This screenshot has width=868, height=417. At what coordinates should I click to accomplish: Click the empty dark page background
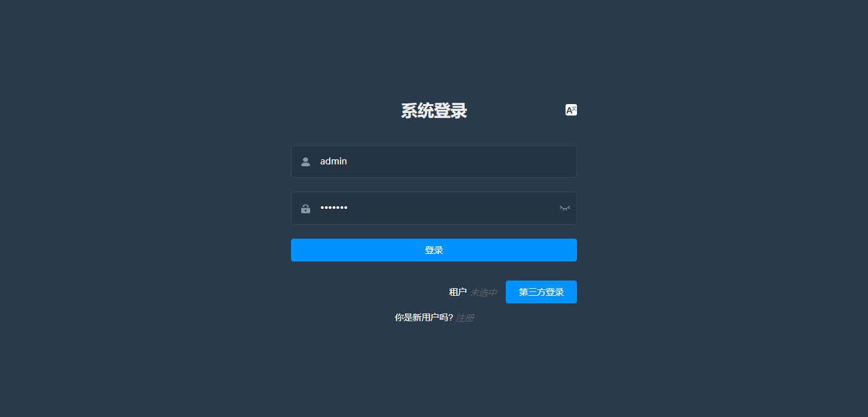click(x=127, y=254)
